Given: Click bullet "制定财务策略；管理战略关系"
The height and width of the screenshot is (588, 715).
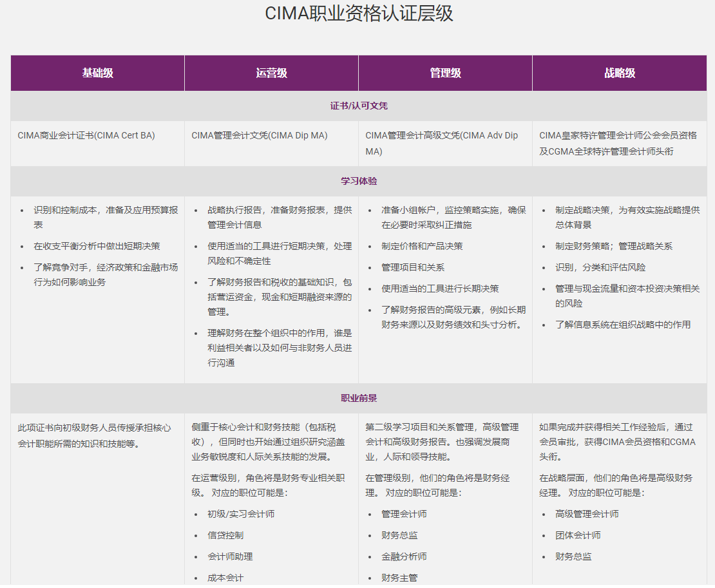Looking at the screenshot, I should pyautogui.click(x=614, y=246).
